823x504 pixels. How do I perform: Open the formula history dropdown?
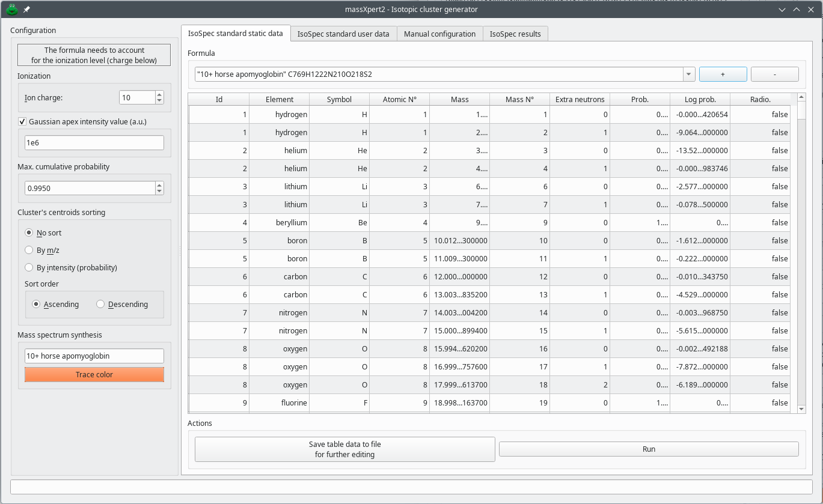[x=688, y=73]
